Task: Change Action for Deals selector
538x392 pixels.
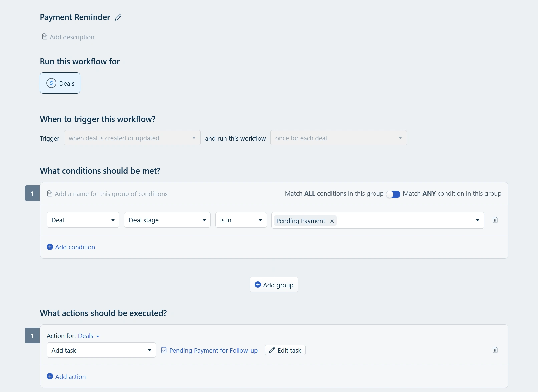Action: click(x=89, y=336)
